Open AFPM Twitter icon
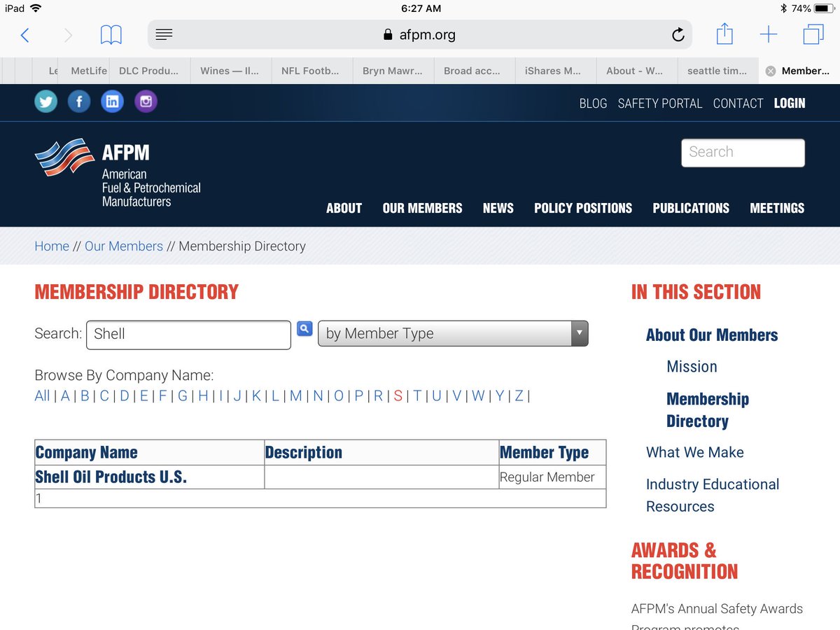The width and height of the screenshot is (840, 630). [x=45, y=101]
